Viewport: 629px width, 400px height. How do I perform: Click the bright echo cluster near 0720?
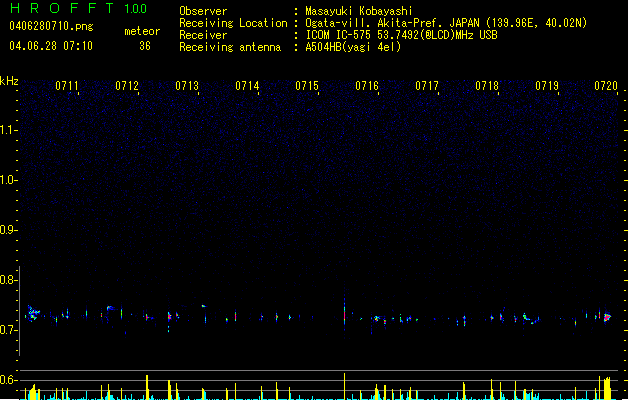[607, 317]
